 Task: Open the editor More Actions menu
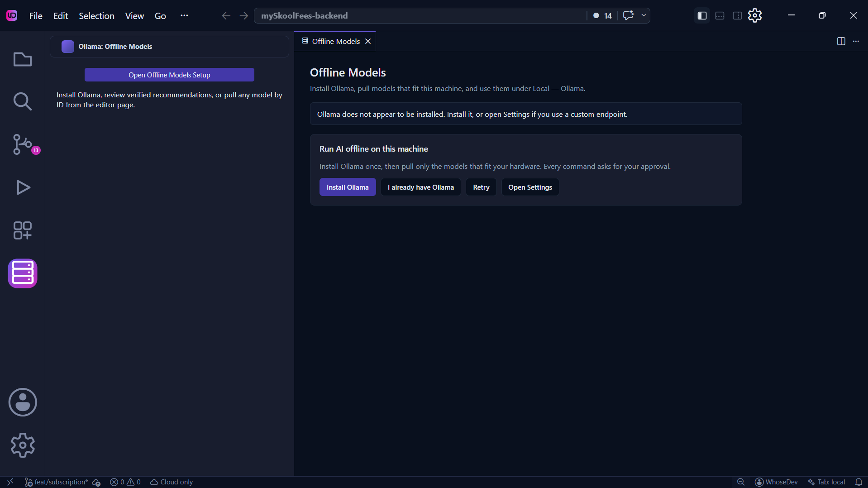click(x=856, y=41)
